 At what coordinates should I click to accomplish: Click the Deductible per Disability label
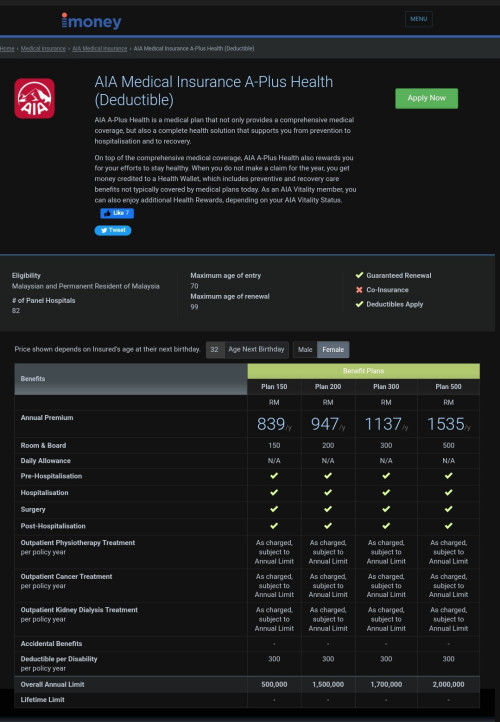pyautogui.click(x=59, y=658)
